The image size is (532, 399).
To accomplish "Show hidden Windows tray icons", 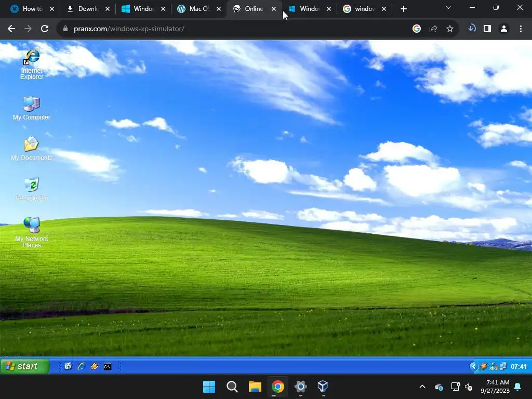I will point(422,387).
